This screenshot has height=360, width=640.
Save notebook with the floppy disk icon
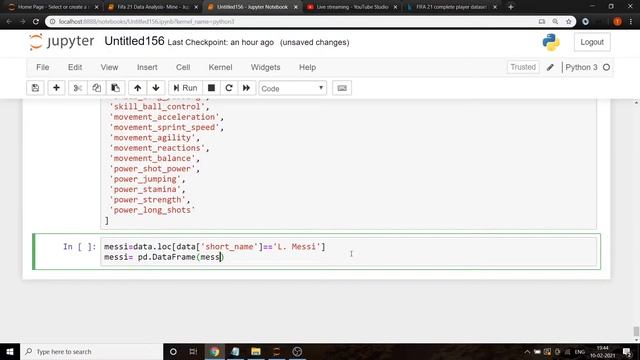[35, 88]
